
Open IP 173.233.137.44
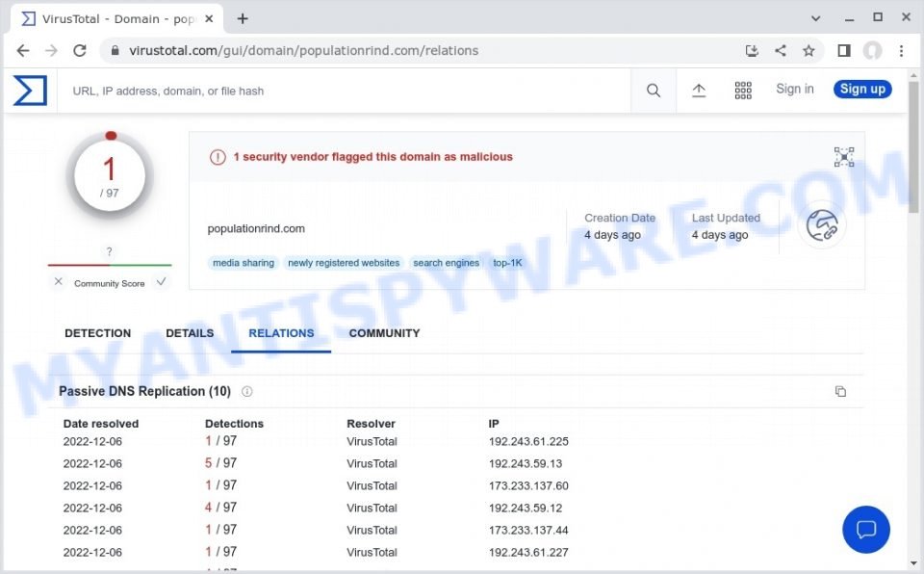coord(528,531)
